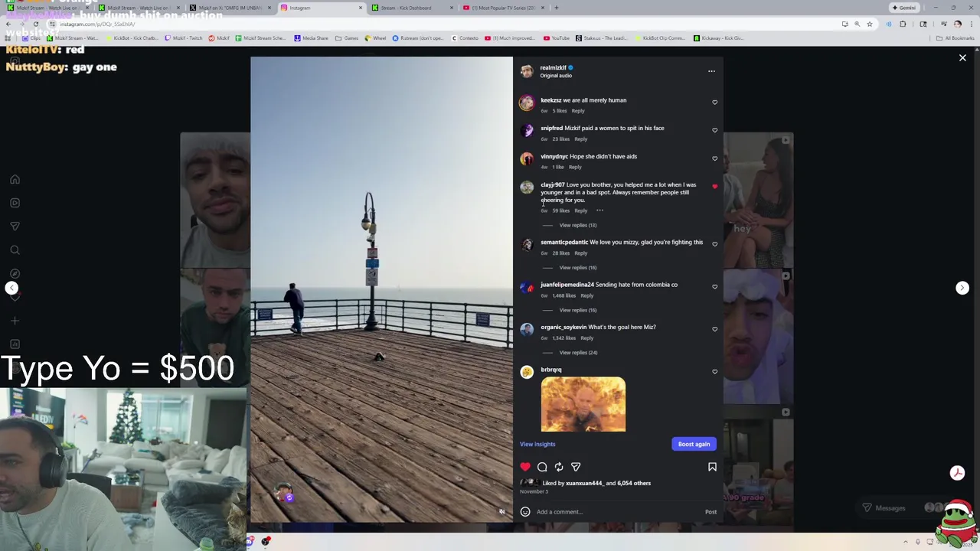Open keekzsz's commenter avatar
This screenshot has width=980, height=551.
point(527,103)
